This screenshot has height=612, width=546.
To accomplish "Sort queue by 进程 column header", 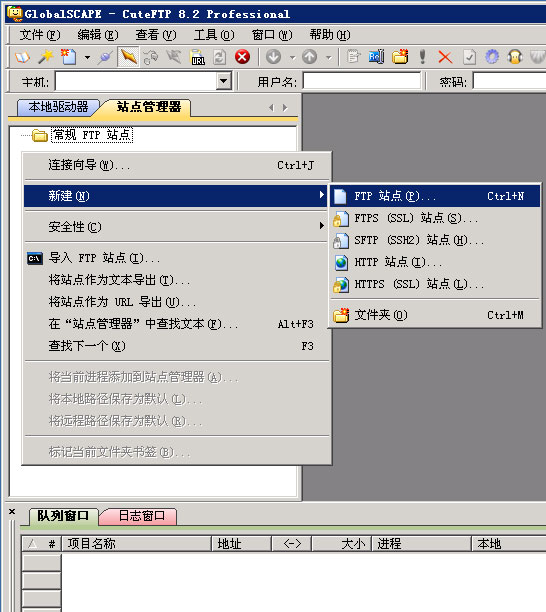I will 422,544.
